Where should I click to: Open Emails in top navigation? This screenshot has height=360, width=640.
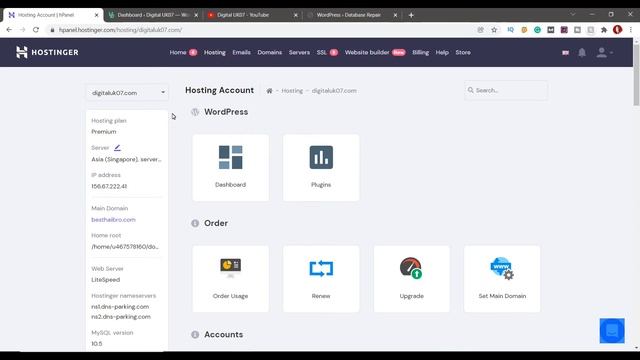pos(242,52)
